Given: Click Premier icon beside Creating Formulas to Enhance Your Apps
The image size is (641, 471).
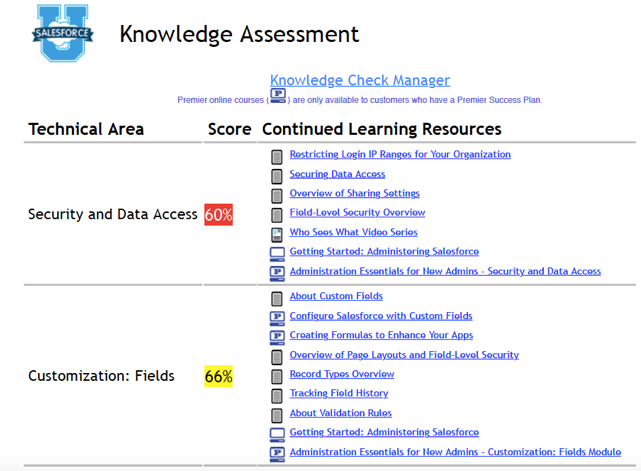Looking at the screenshot, I should pos(277,338).
